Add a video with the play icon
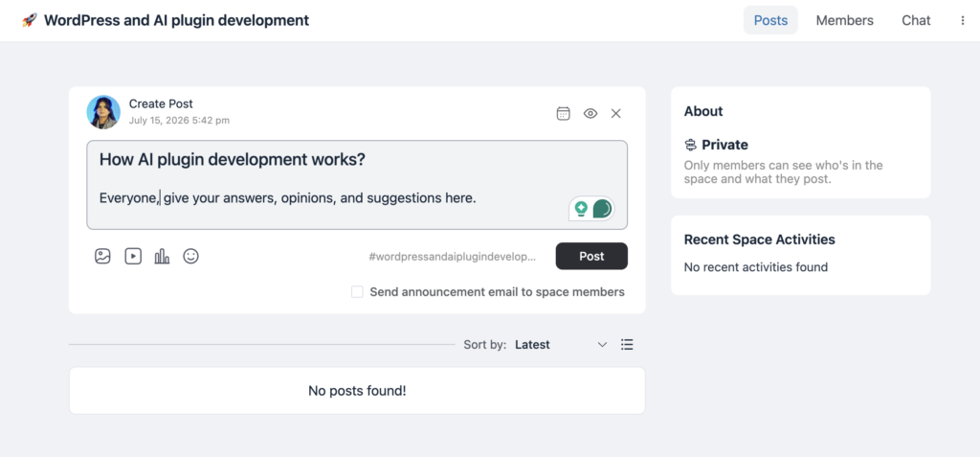This screenshot has height=457, width=980. click(x=133, y=256)
